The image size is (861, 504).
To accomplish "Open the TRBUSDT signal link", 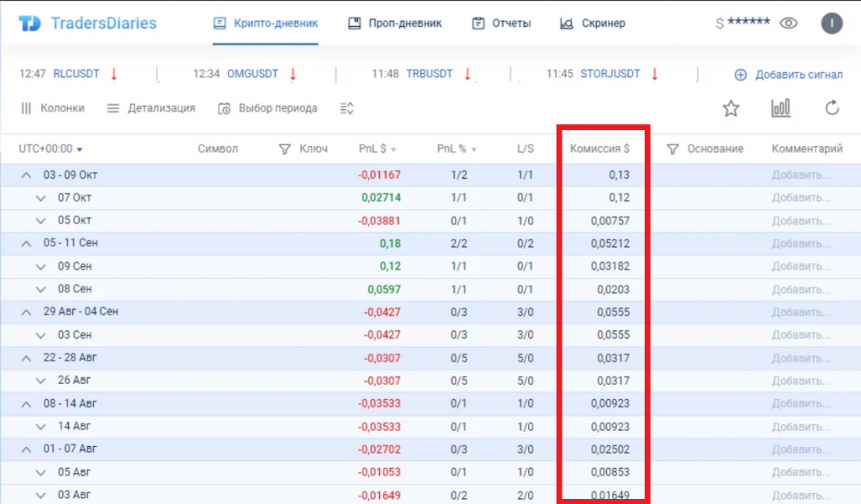I will (430, 73).
